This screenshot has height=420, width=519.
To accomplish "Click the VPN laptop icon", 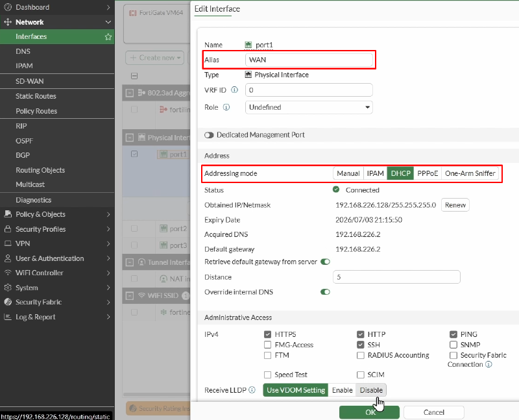I will click(x=8, y=243).
